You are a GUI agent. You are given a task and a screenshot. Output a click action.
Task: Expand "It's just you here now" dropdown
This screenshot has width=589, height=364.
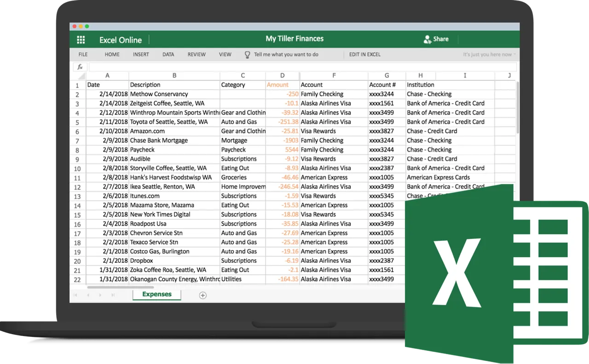tap(489, 54)
